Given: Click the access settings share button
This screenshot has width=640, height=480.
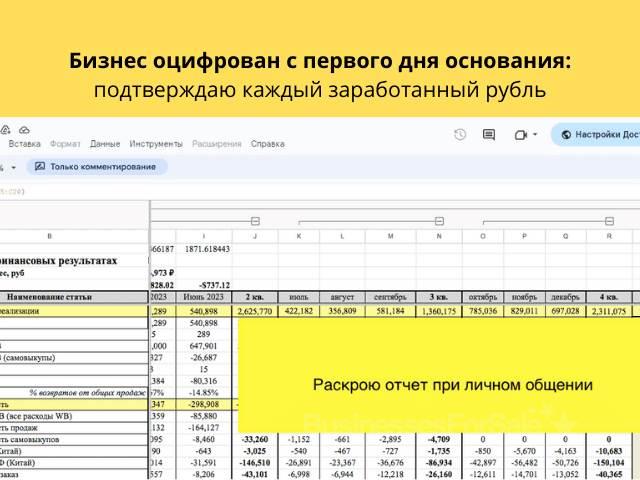Looking at the screenshot, I should [x=596, y=135].
